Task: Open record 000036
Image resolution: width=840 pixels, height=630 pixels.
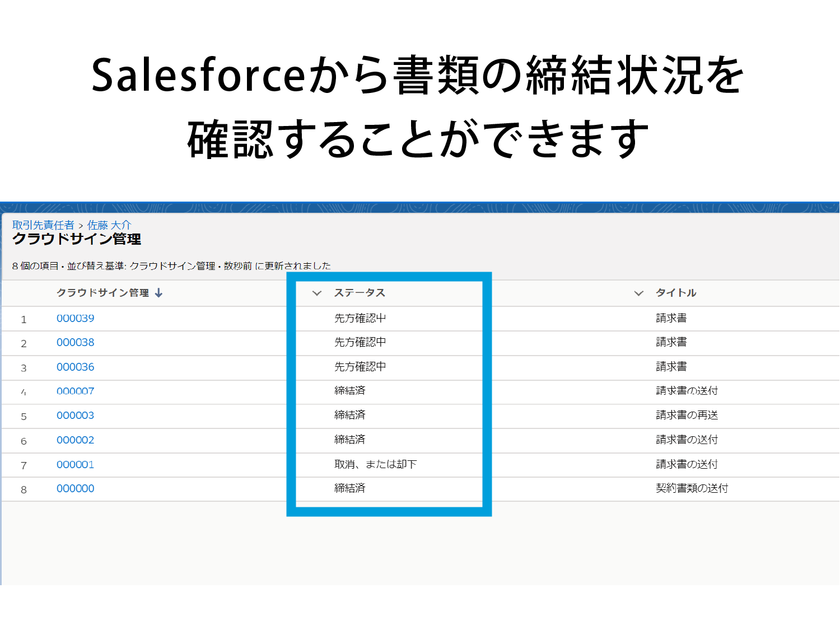Action: (x=76, y=367)
